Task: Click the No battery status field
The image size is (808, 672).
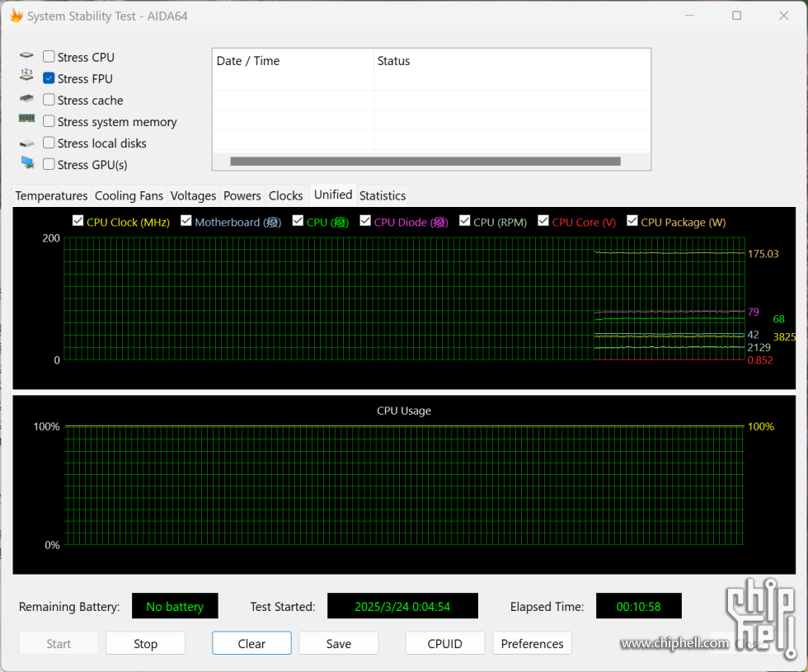Action: click(175, 606)
